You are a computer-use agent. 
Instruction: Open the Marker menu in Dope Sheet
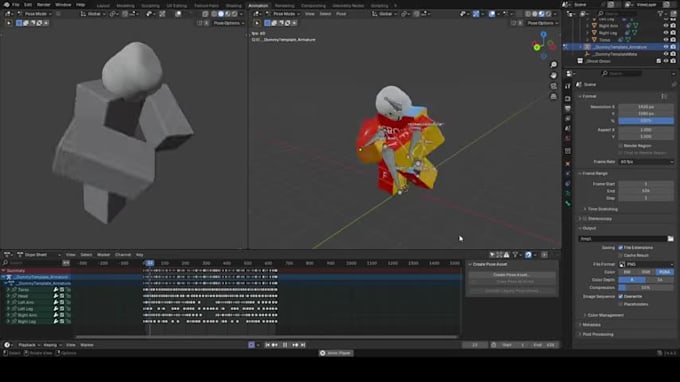click(x=103, y=255)
